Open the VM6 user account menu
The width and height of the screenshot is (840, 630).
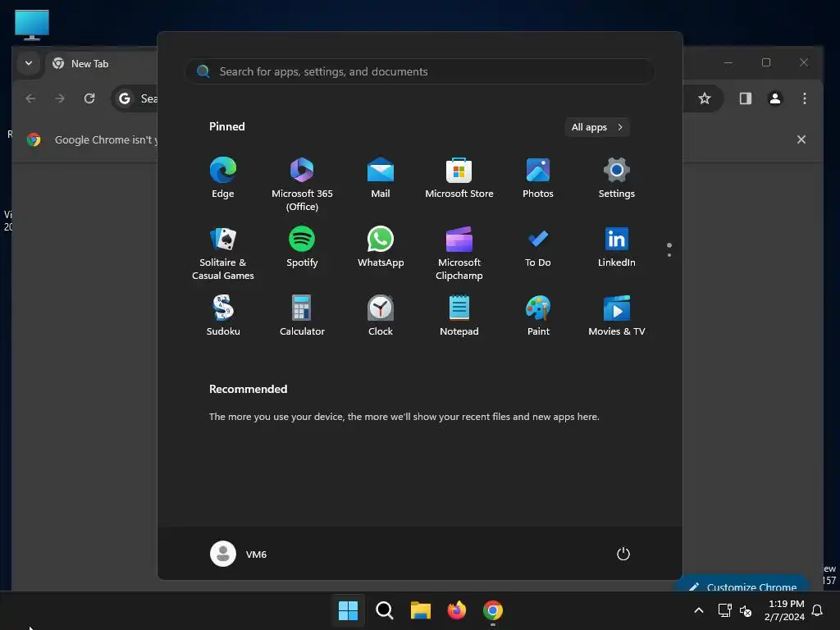coord(239,554)
